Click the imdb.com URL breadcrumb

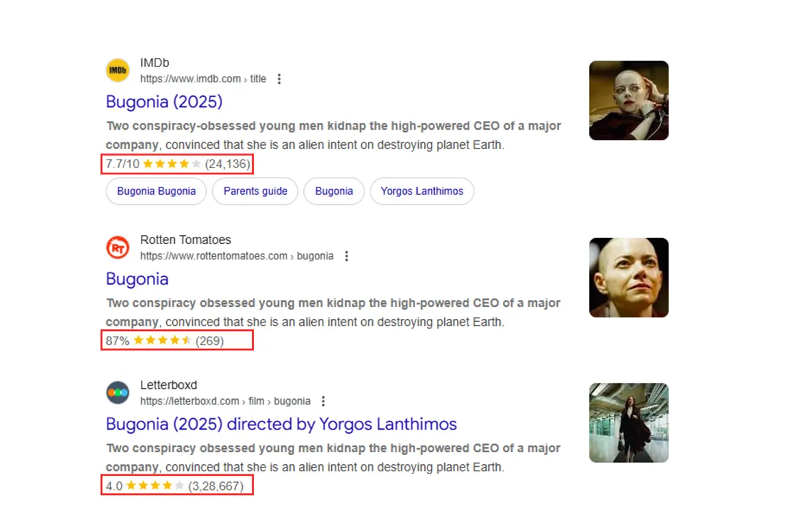coord(203,79)
